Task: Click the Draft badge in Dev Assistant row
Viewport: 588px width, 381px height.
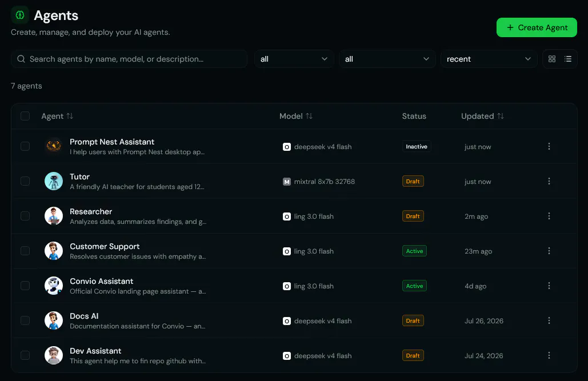Action: tap(413, 355)
